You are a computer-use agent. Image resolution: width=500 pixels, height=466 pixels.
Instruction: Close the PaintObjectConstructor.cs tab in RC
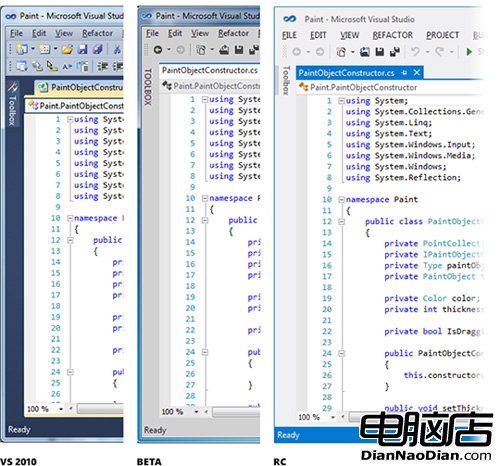(x=417, y=73)
